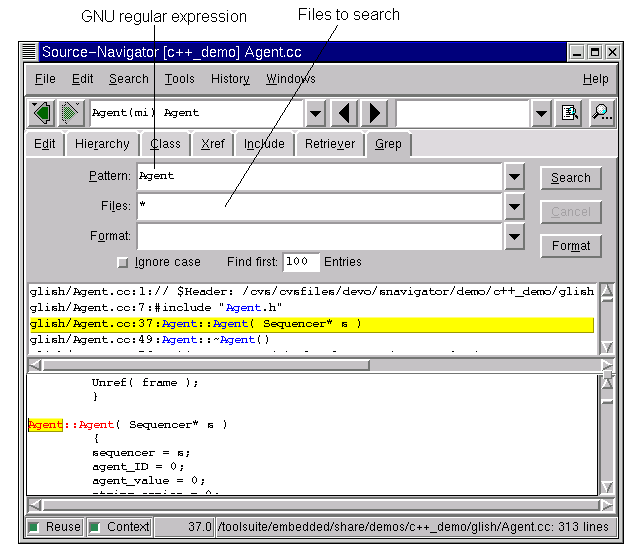635x558 pixels.
Task: Click the green back-arrow history icon
Action: 42,113
